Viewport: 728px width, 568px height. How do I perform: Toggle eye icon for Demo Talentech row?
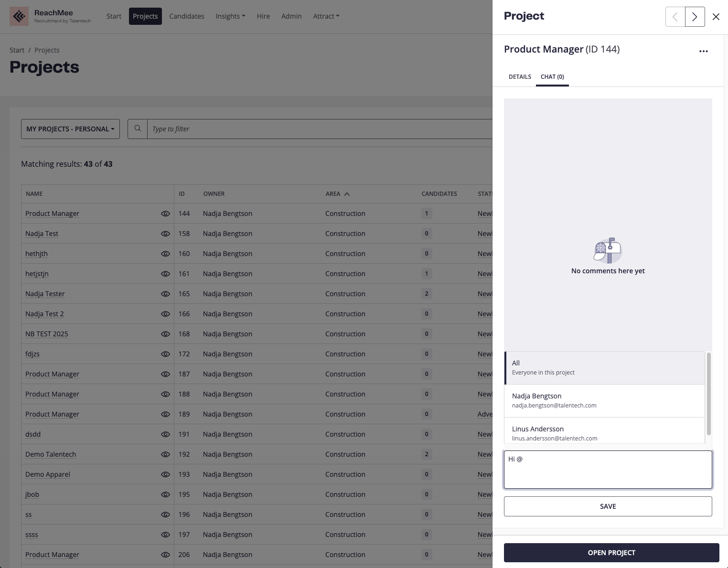165,454
